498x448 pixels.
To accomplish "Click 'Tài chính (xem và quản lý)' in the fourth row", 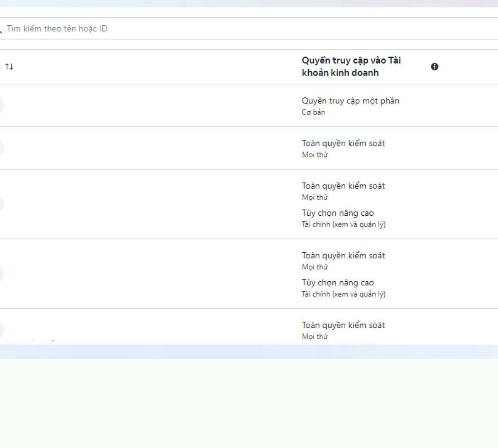I will pyautogui.click(x=344, y=294).
